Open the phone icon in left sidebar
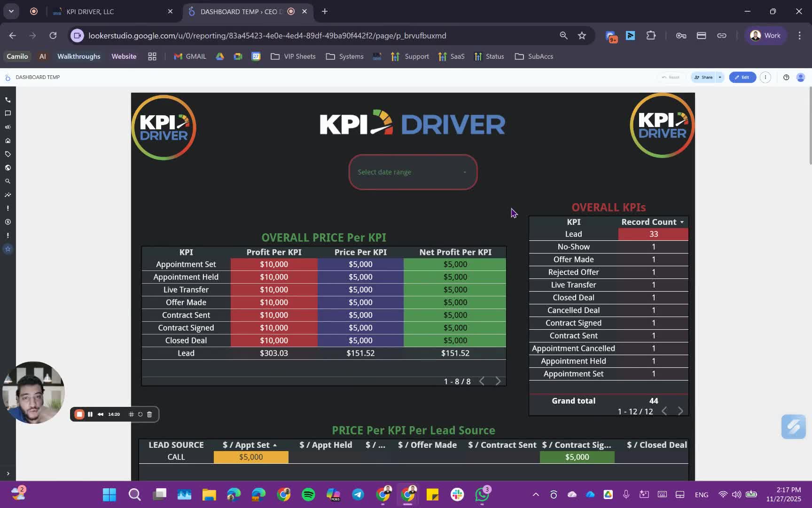 coord(8,100)
